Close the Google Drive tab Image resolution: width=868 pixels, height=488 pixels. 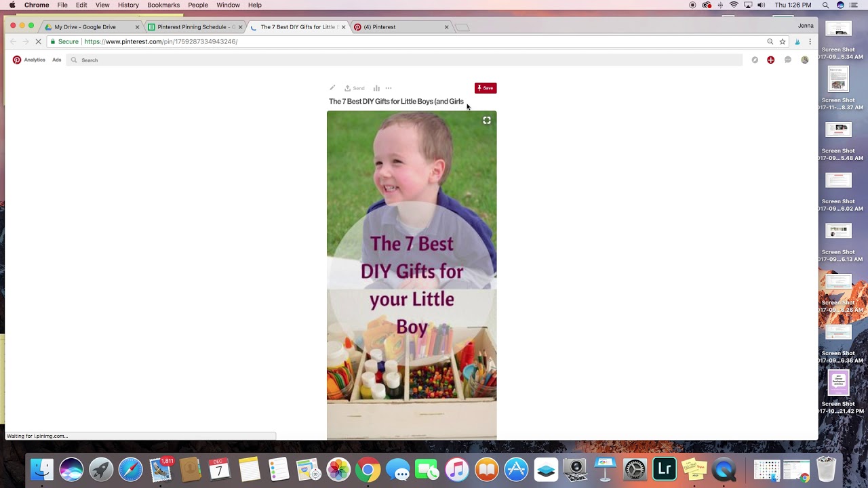137,27
